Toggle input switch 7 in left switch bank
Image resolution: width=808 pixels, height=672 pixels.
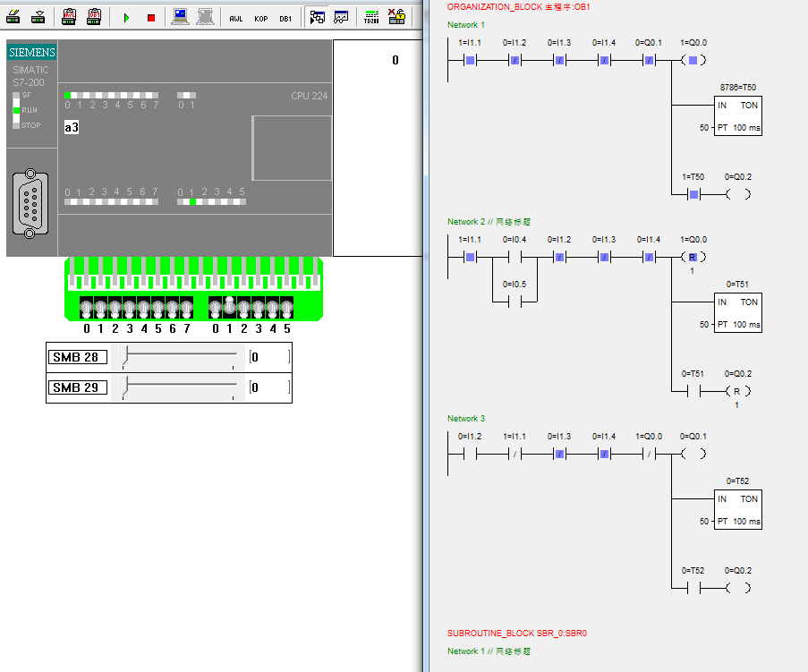click(x=186, y=309)
